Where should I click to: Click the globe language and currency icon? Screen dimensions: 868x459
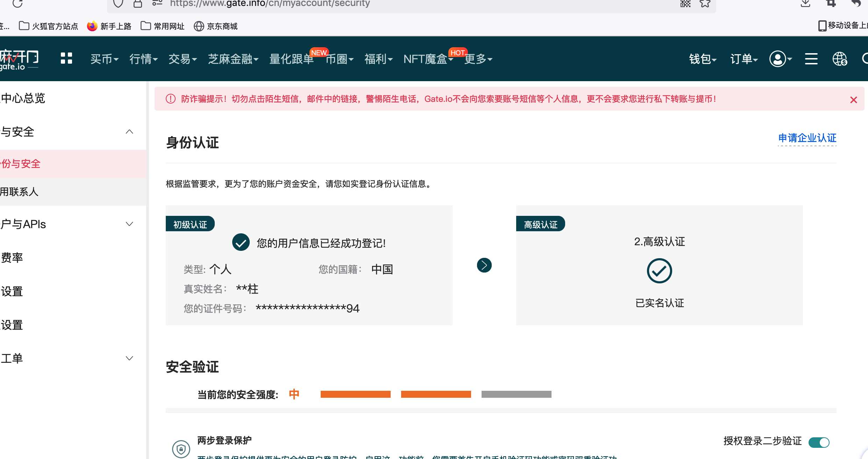click(839, 59)
